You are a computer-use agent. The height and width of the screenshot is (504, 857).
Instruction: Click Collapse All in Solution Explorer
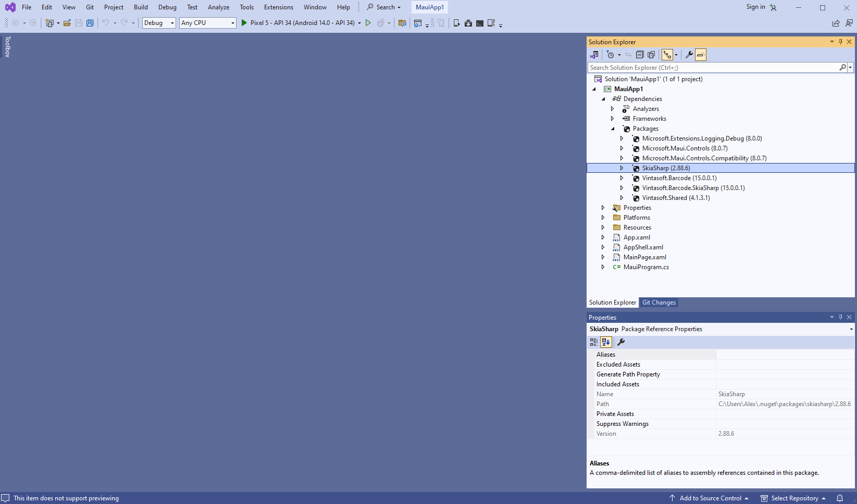[x=640, y=55]
